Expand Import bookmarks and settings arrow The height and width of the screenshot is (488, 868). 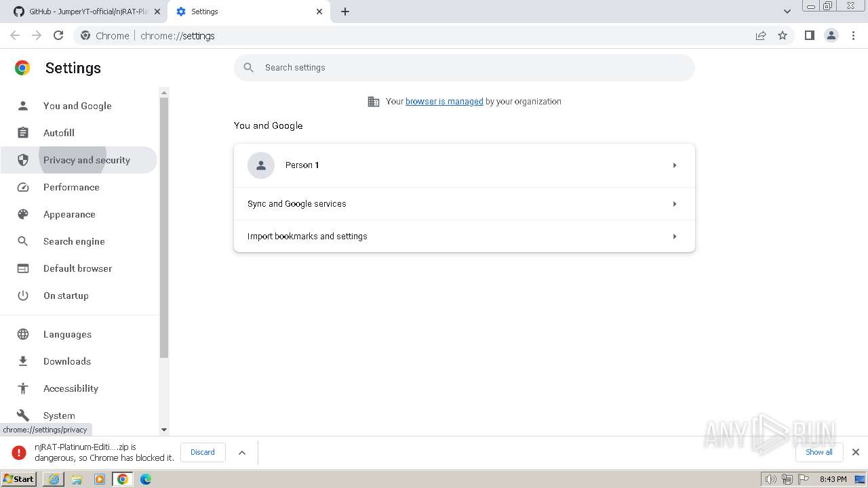pos(675,237)
